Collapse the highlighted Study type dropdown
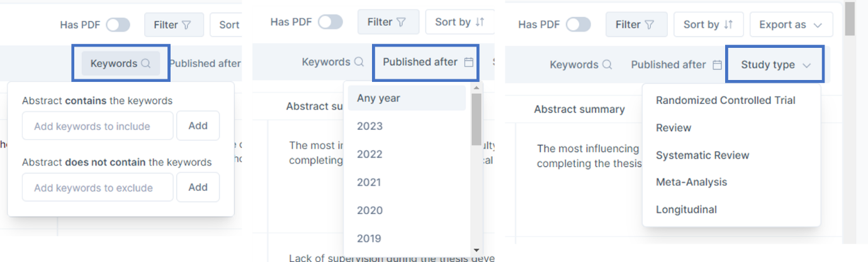The image size is (868, 262). click(775, 65)
